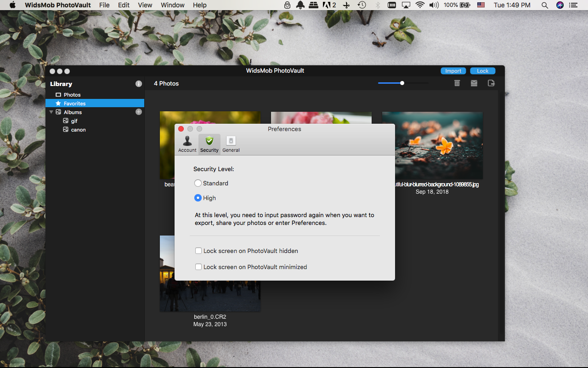Click the Wi-Fi status icon
This screenshot has height=368, width=588.
click(x=420, y=5)
